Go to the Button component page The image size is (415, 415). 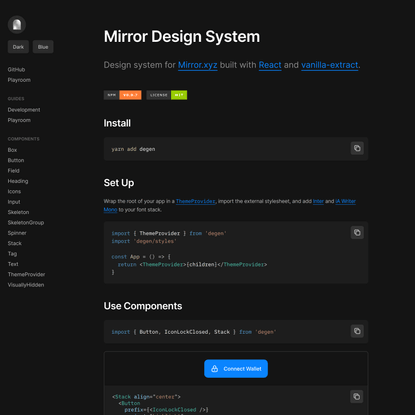pyautogui.click(x=16, y=160)
